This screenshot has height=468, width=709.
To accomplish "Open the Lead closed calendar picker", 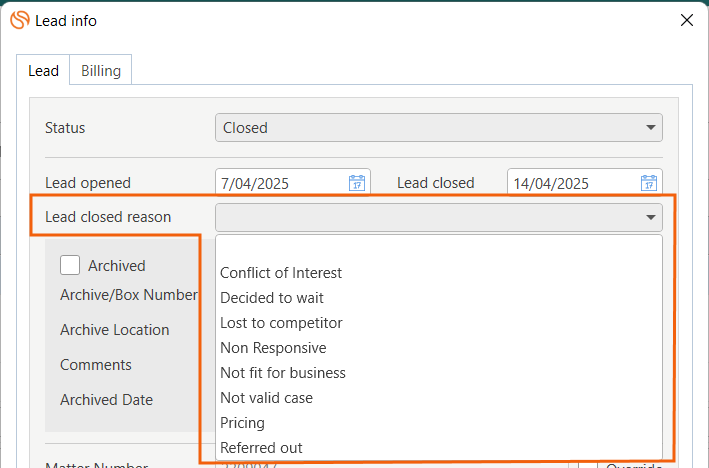I will click(x=649, y=183).
